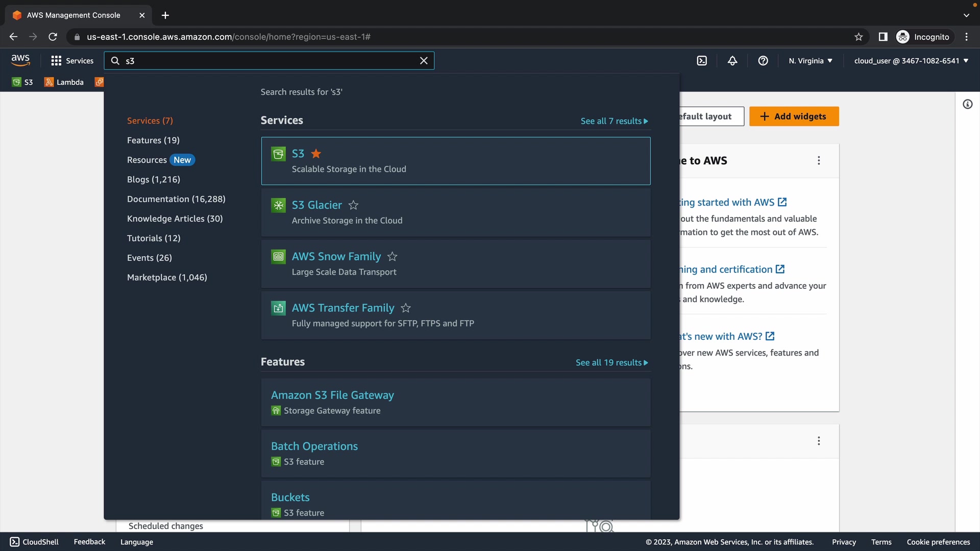980x551 pixels.
Task: Unfavorite S3 using the orange star
Action: pyautogui.click(x=316, y=154)
